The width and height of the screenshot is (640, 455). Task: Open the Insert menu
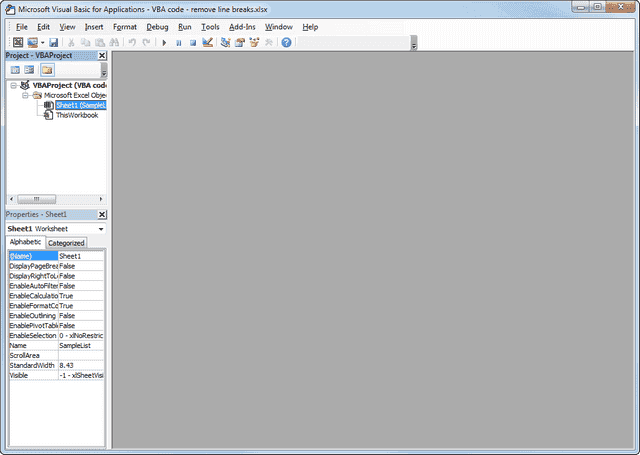tap(94, 27)
